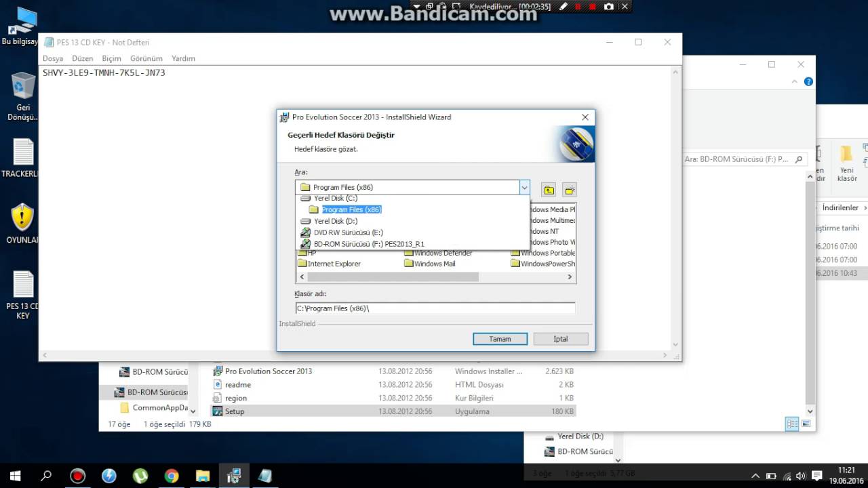Select the Internet Explorer folder
The width and height of the screenshot is (868, 488).
point(329,264)
